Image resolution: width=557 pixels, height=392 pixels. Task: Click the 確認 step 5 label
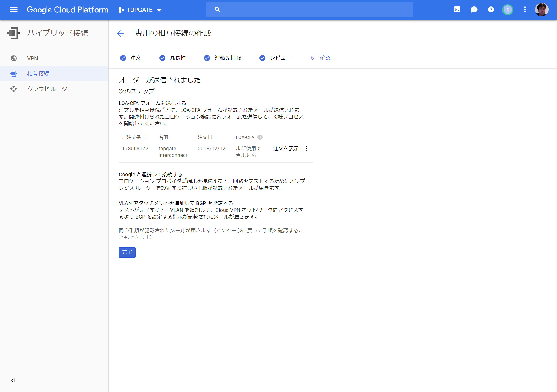(325, 58)
